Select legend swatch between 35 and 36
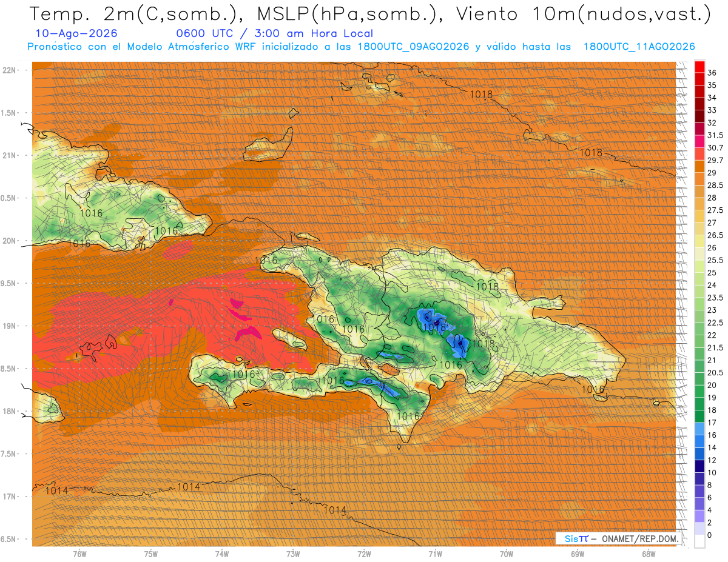This screenshot has height=562, width=728. pyautogui.click(x=699, y=79)
